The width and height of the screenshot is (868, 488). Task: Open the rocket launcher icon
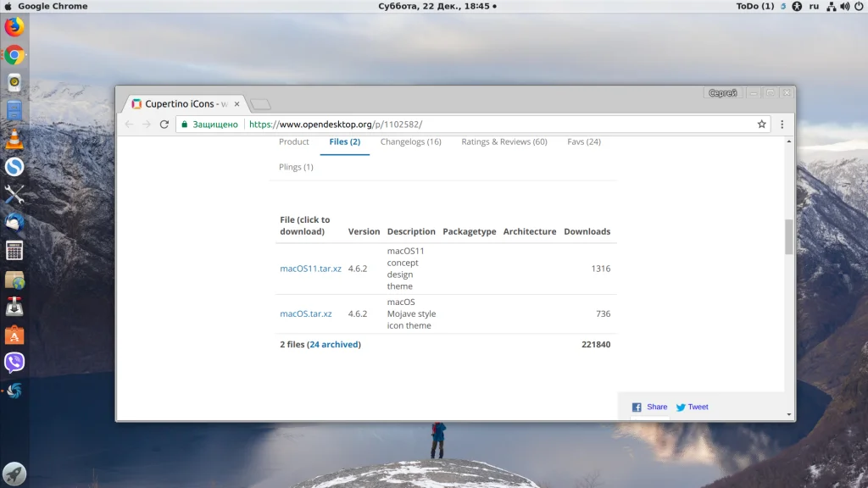14,474
